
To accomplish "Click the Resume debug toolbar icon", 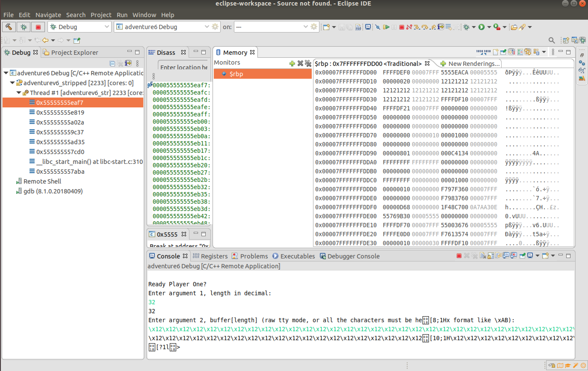I will 386,27.
